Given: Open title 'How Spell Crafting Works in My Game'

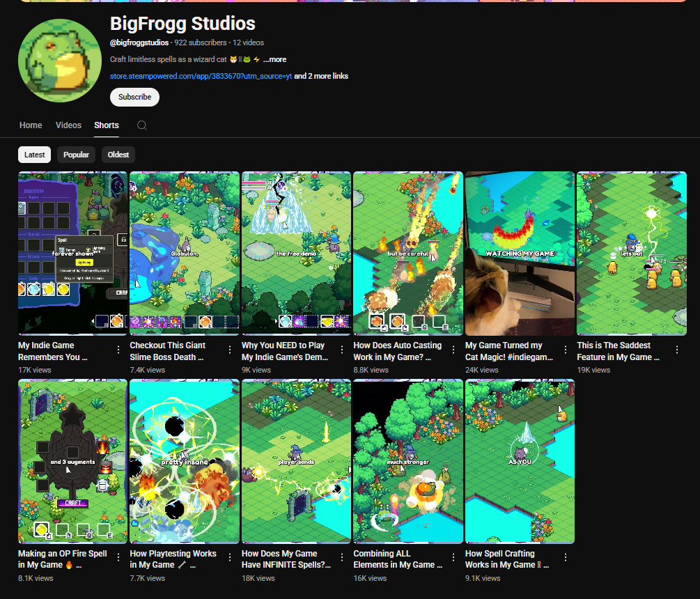Looking at the screenshot, I should (507, 559).
